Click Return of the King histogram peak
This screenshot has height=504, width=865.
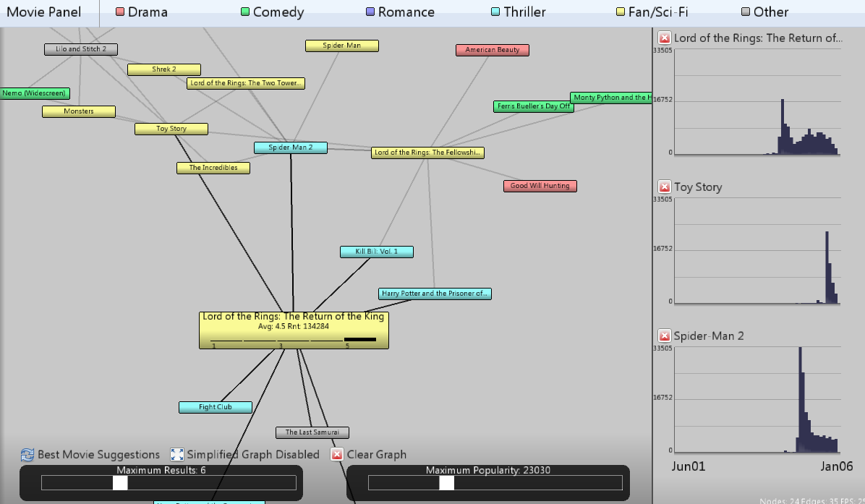coord(783,127)
